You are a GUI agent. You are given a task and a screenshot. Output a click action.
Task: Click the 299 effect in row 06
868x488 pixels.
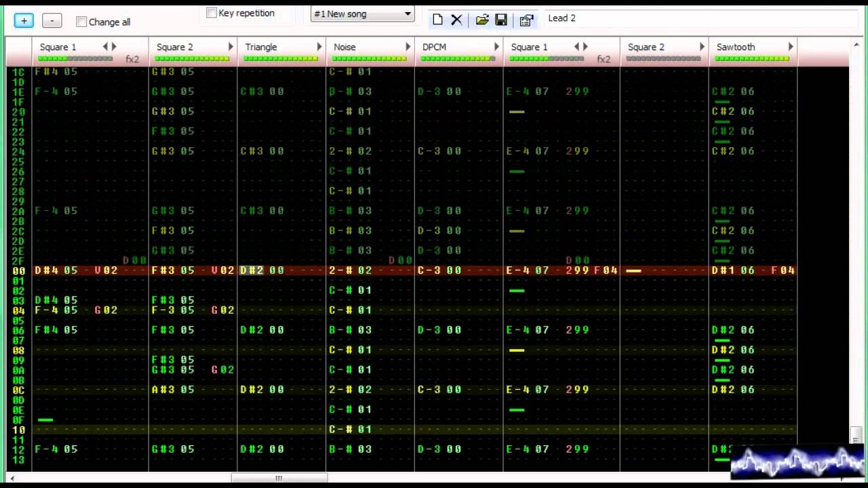click(578, 330)
